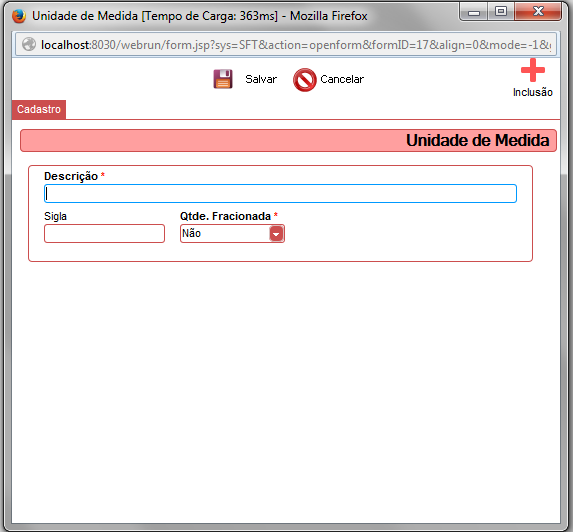Click the red plus Inclusão icon
This screenshot has width=573, height=532.
coord(533,70)
